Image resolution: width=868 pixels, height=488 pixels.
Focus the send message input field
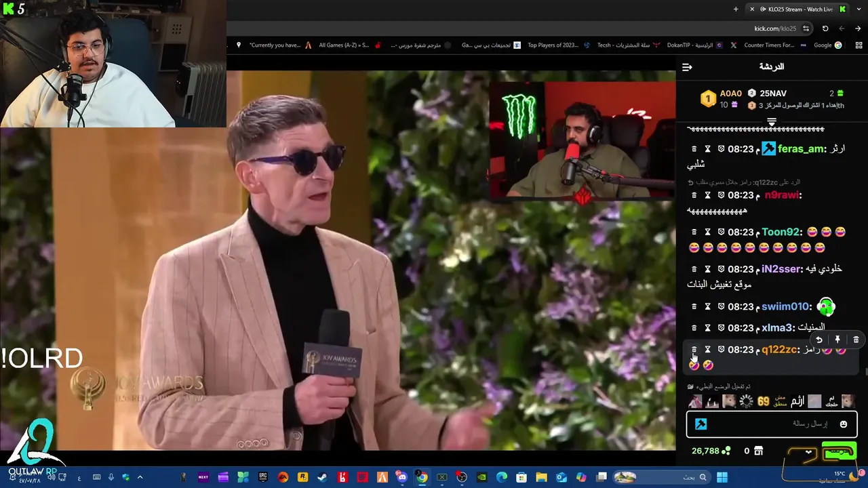772,424
